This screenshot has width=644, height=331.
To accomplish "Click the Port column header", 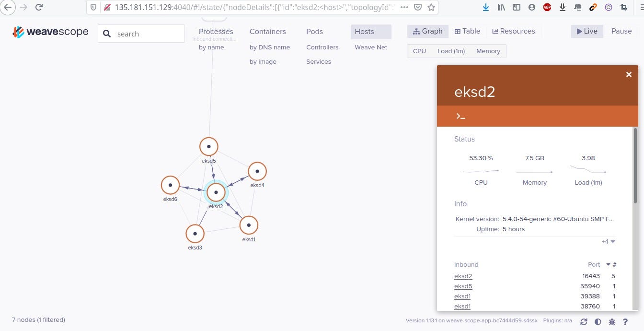I will click(x=594, y=264).
